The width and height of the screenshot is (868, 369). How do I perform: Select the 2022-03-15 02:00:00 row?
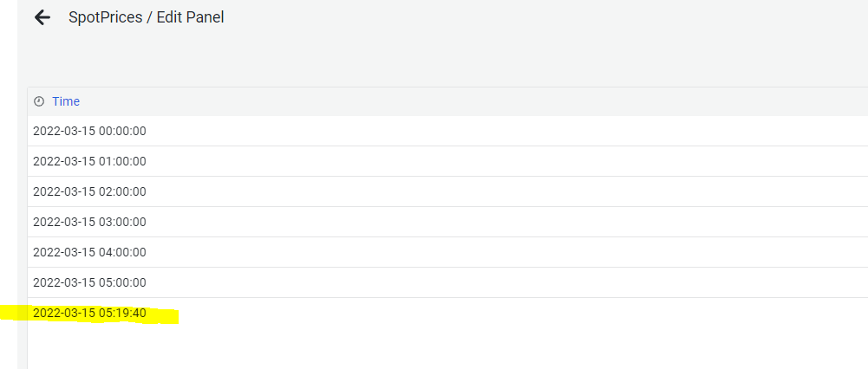pyautogui.click(x=447, y=192)
